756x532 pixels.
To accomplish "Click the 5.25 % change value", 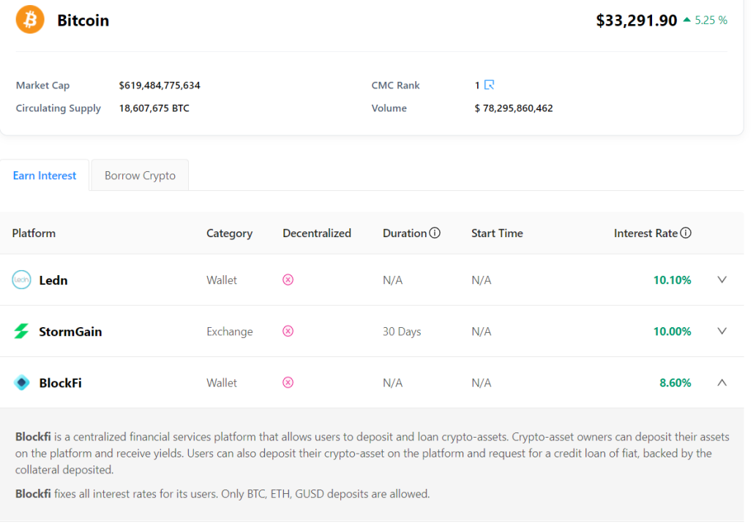I will [x=711, y=20].
